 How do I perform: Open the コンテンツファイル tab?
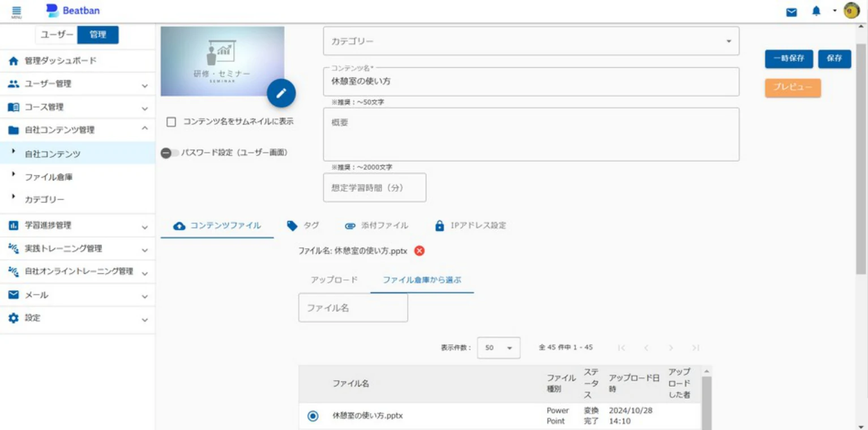[217, 226]
